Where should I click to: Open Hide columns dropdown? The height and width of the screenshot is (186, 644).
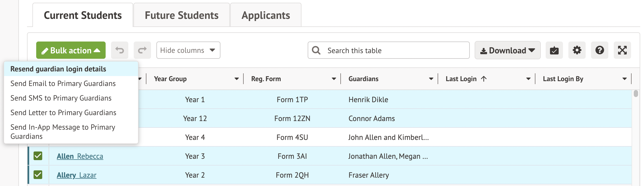tap(188, 50)
